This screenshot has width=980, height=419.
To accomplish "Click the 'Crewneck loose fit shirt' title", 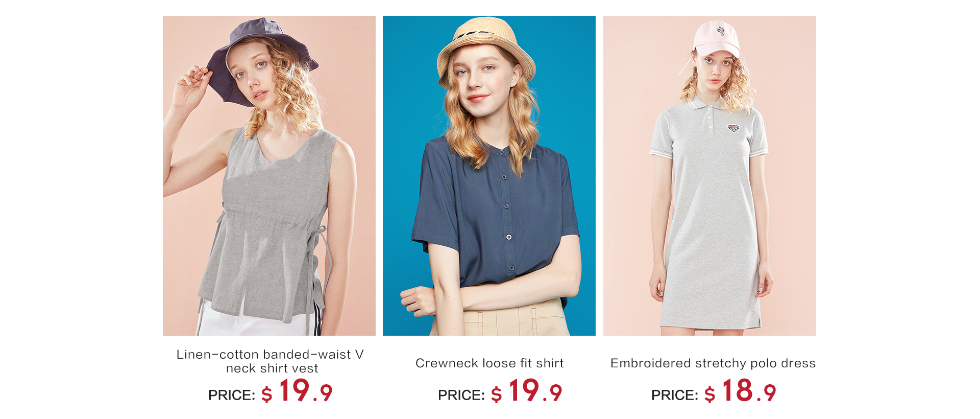I will [489, 363].
